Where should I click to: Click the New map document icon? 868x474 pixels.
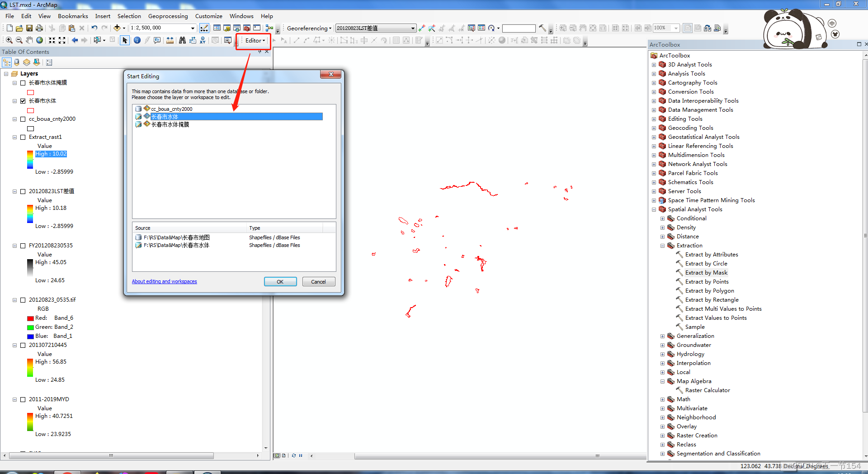(x=9, y=28)
